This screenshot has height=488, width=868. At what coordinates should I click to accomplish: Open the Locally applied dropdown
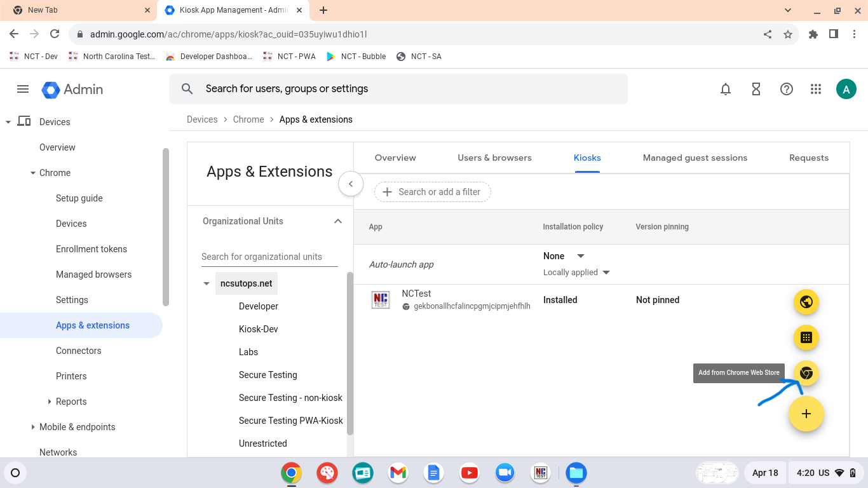[x=576, y=273]
